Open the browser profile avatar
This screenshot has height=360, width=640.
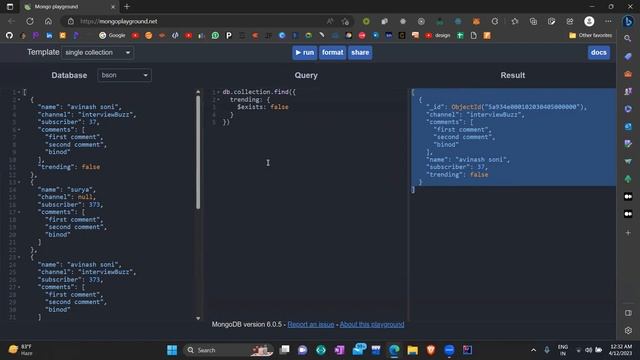pos(589,21)
